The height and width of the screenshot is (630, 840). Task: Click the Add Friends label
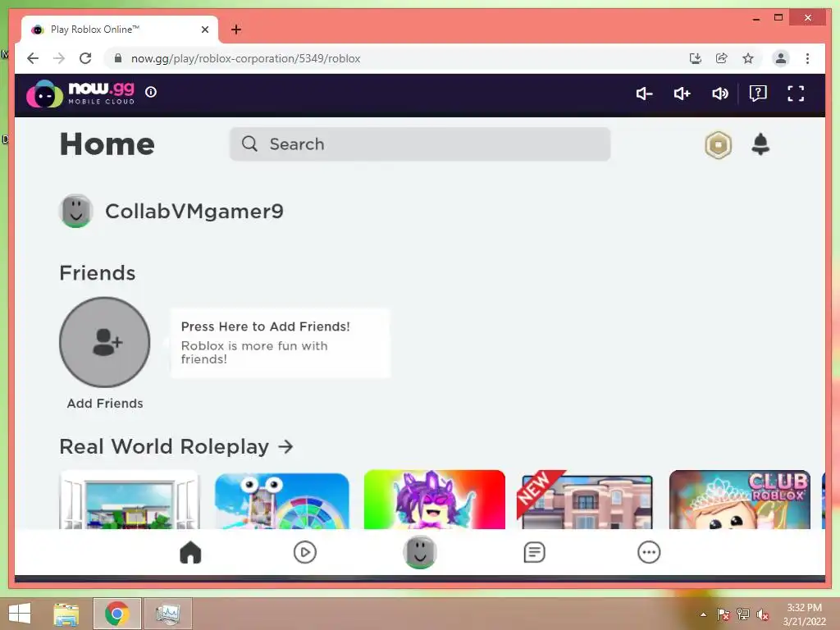tap(105, 404)
